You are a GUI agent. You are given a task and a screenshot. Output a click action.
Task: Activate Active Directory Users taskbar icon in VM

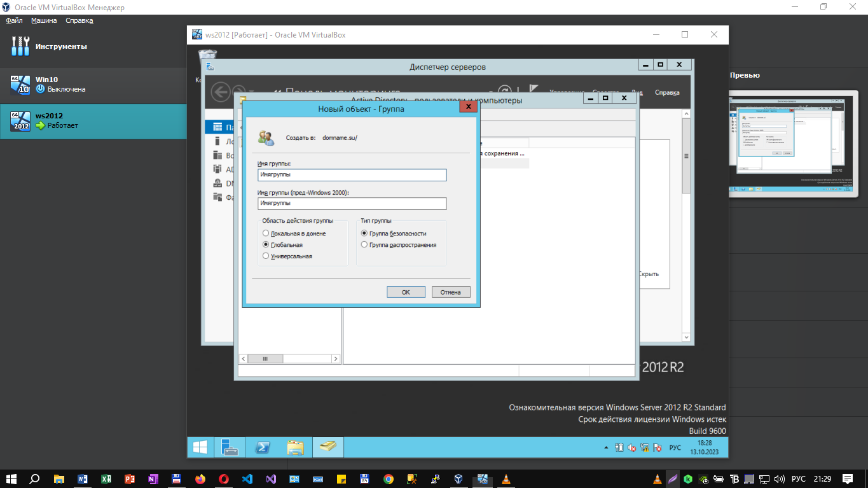(328, 447)
